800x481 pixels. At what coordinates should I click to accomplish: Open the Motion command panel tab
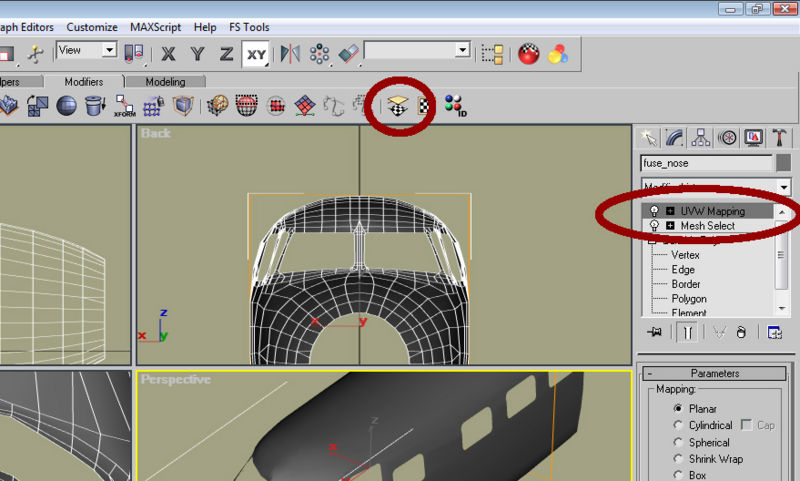pos(728,138)
